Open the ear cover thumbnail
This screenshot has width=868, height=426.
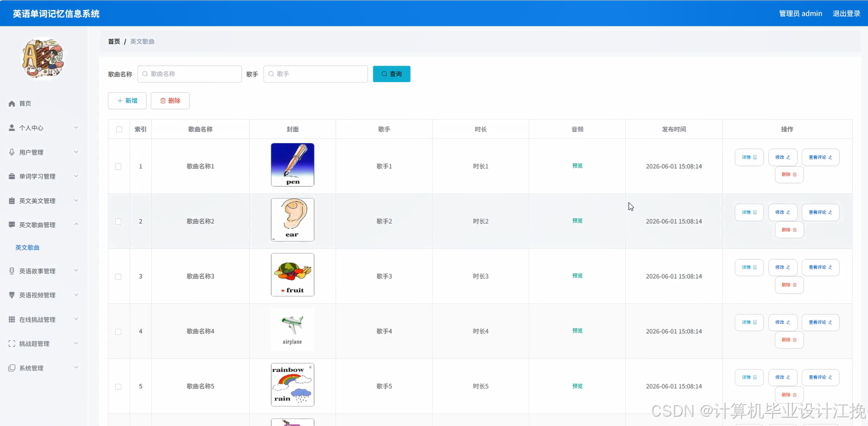293,219
